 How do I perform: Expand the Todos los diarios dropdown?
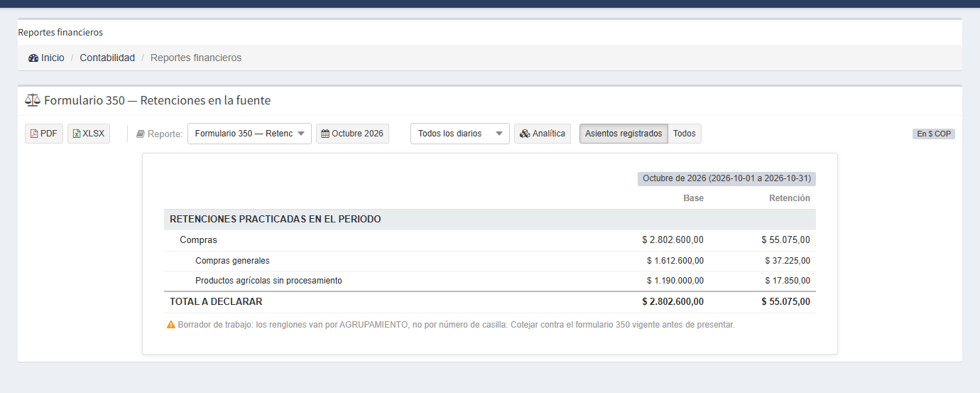[x=459, y=134]
